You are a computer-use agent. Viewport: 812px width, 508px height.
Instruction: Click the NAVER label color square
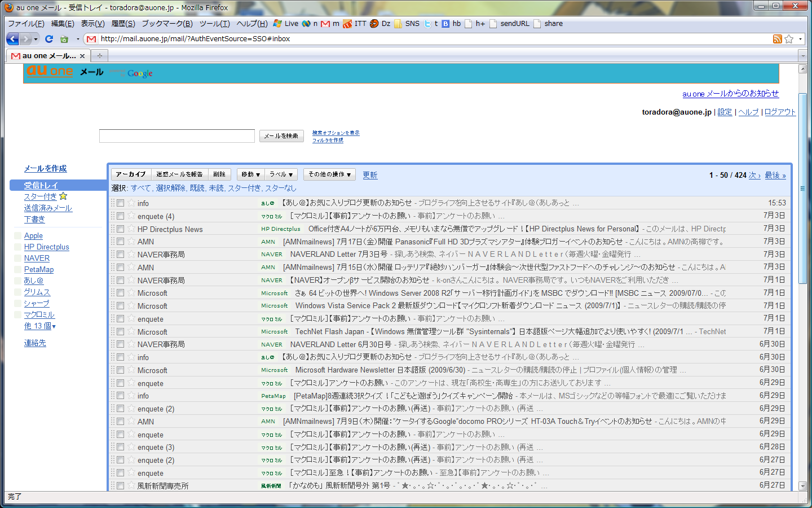pyautogui.click(x=18, y=259)
